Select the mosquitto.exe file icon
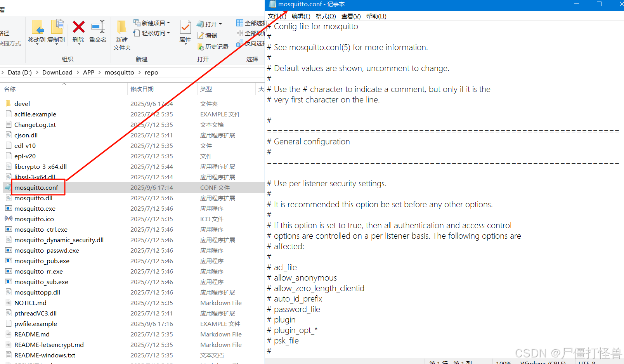This screenshot has width=624, height=364. click(x=8, y=208)
